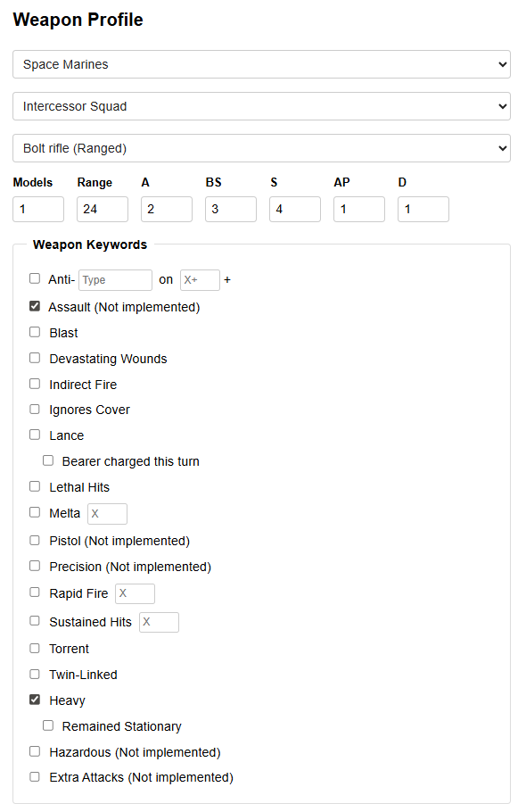
Task: Open the Intercessor Squad unit dropdown
Action: pos(261,106)
